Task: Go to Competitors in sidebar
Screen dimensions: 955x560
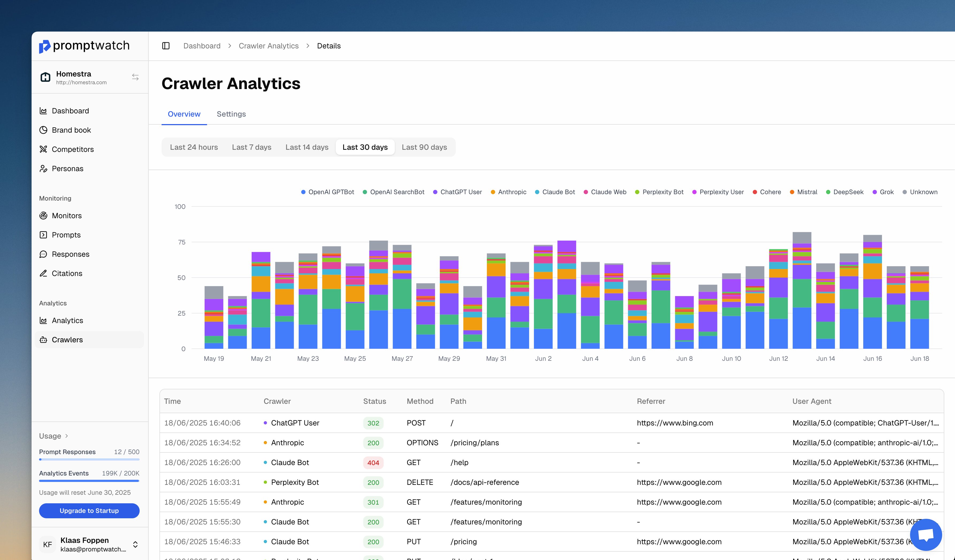Action: tap(89, 149)
